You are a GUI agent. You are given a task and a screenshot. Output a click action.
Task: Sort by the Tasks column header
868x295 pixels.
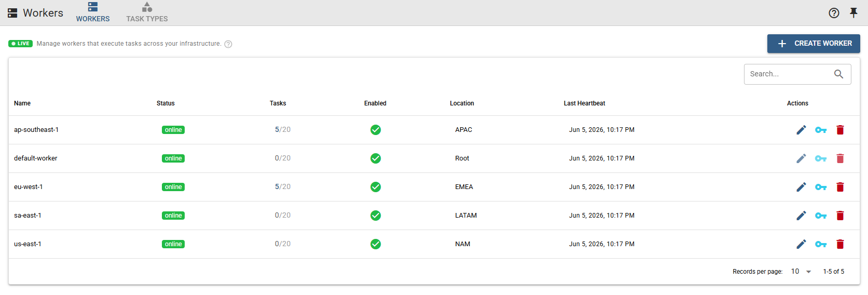point(278,103)
